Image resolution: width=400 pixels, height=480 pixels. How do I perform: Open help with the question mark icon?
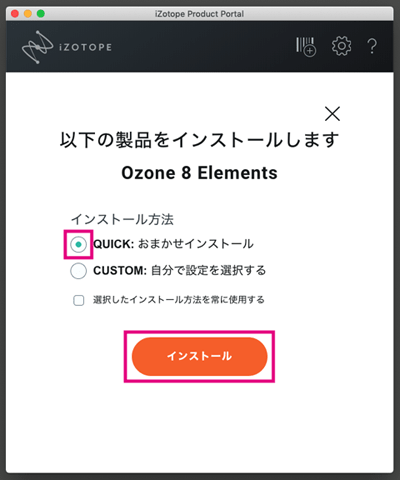(x=372, y=46)
